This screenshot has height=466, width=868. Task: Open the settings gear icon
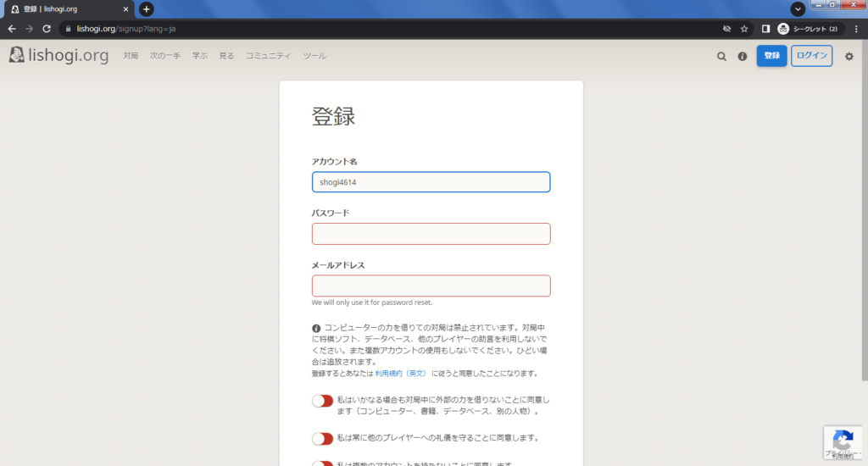(x=849, y=56)
